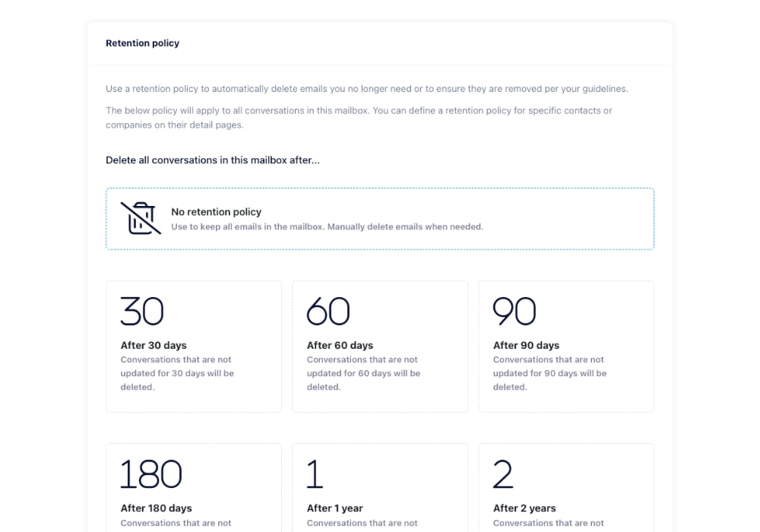Viewport: 760px width, 532px height.
Task: Choose the After 90 days card
Action: tap(566, 347)
